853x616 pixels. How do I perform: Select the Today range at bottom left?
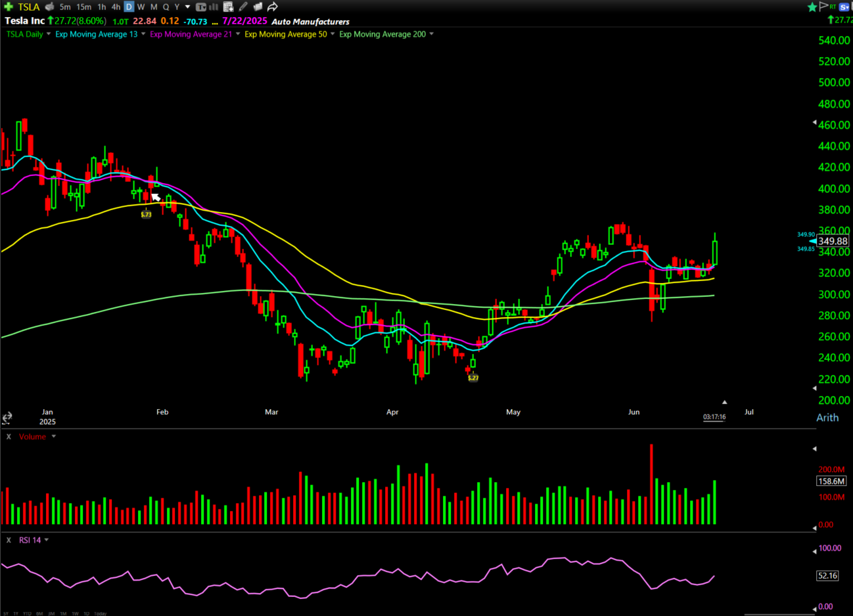(101, 613)
